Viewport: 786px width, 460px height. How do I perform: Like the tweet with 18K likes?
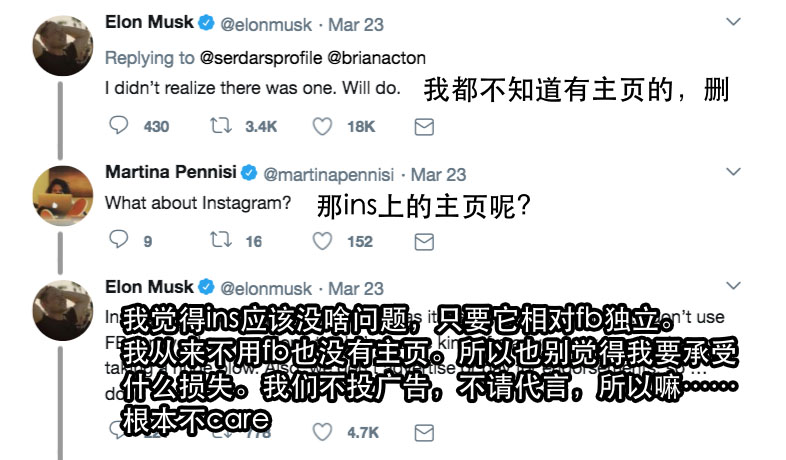(322, 126)
